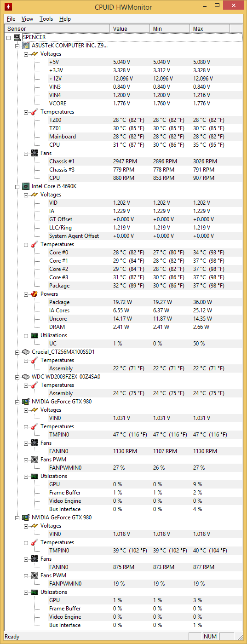Open the File menu
This screenshot has height=644, width=247.
(11, 19)
